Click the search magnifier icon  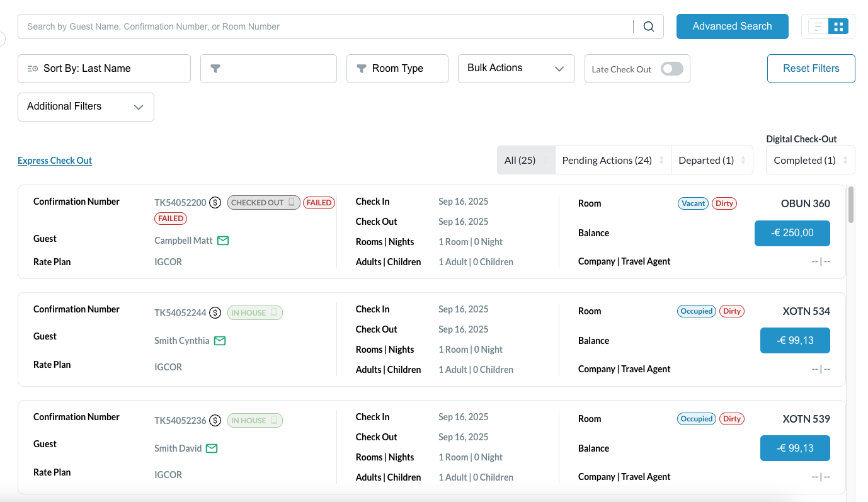coord(648,26)
